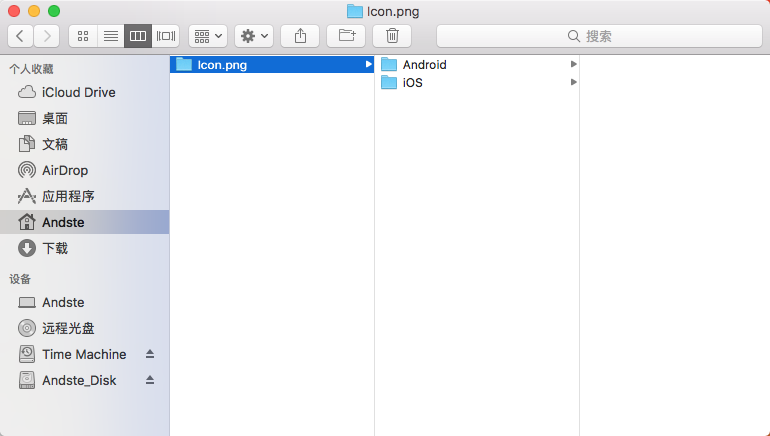Click the Icon.png folder icon in column
Image resolution: width=770 pixels, height=436 pixels.
[x=184, y=64]
